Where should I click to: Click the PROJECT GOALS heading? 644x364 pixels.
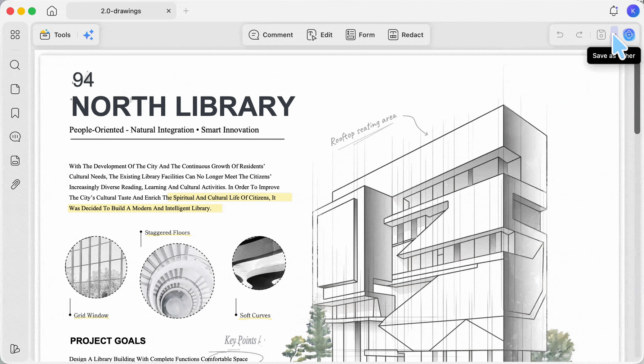(x=108, y=341)
